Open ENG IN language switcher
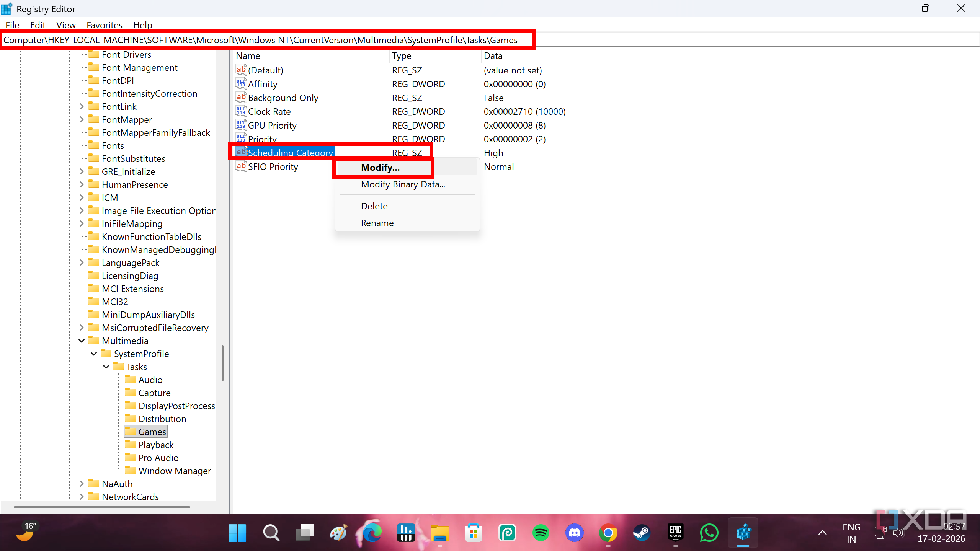This screenshot has width=980, height=551. [x=851, y=533]
